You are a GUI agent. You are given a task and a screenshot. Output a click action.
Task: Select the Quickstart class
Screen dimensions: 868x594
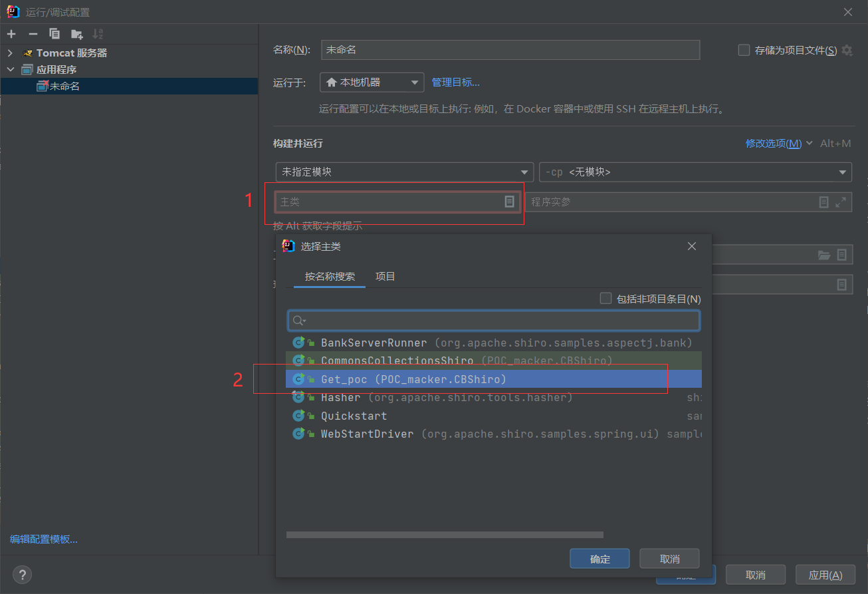click(494, 416)
